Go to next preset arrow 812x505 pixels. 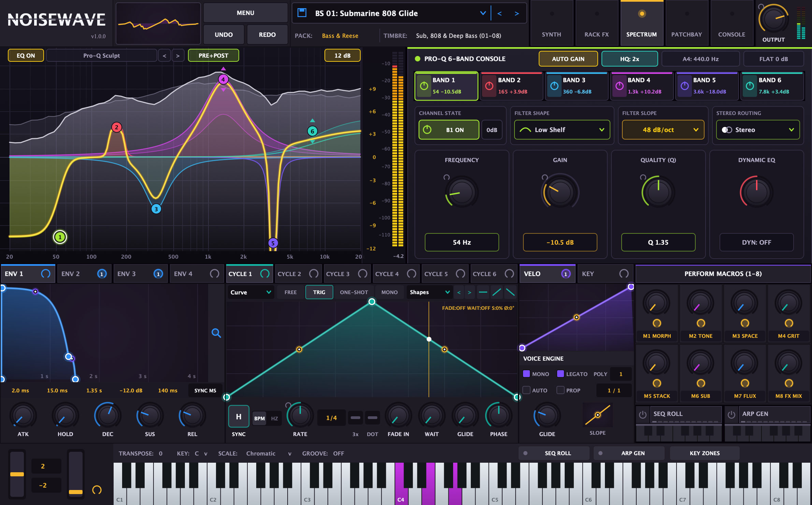(x=517, y=13)
